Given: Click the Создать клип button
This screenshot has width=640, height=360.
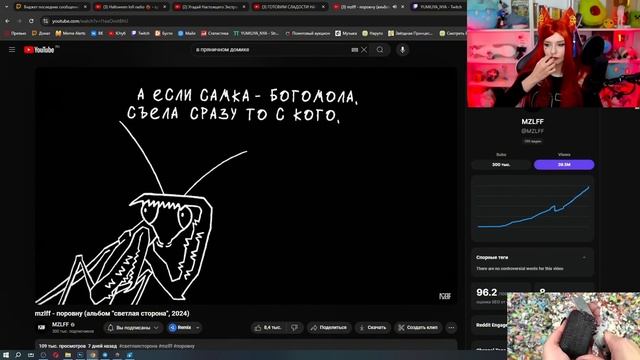Looking at the screenshot, I should (418, 327).
